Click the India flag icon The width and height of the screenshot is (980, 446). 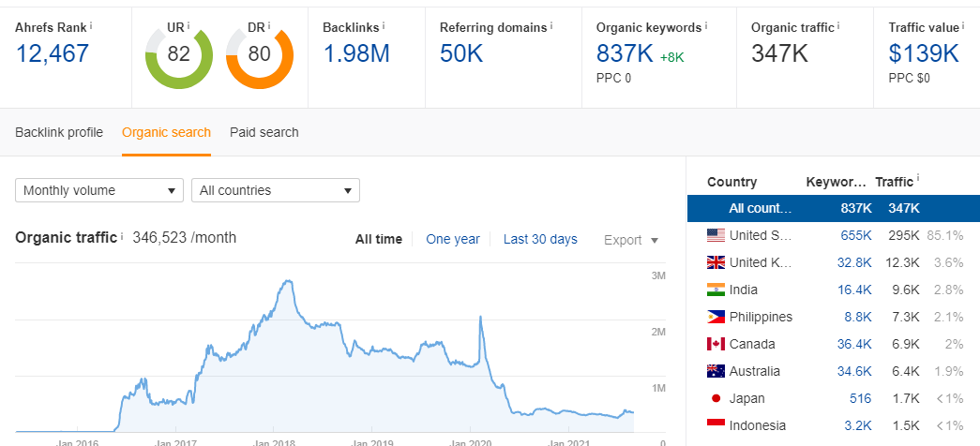716,290
